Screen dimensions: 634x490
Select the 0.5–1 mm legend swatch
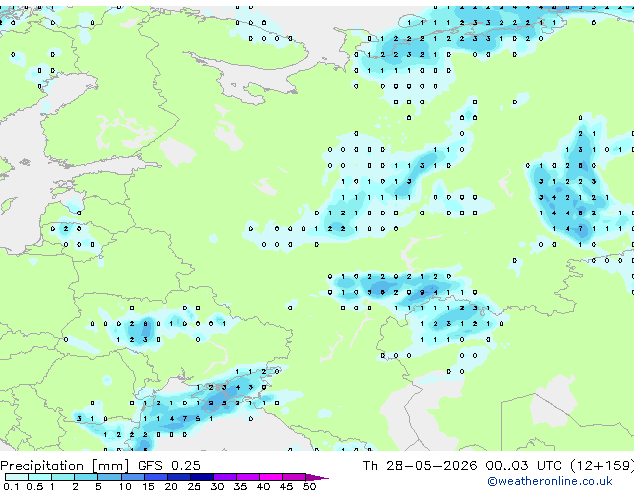[x=40, y=477]
